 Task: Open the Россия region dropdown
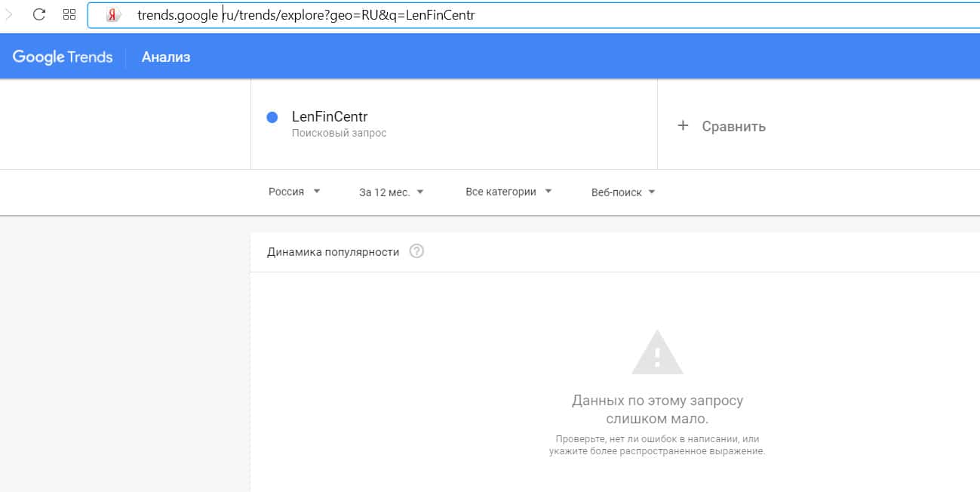(x=294, y=192)
